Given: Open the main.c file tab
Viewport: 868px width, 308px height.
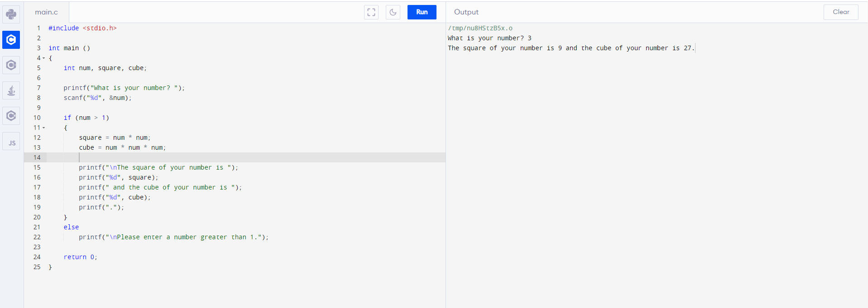Looking at the screenshot, I should pos(47,12).
